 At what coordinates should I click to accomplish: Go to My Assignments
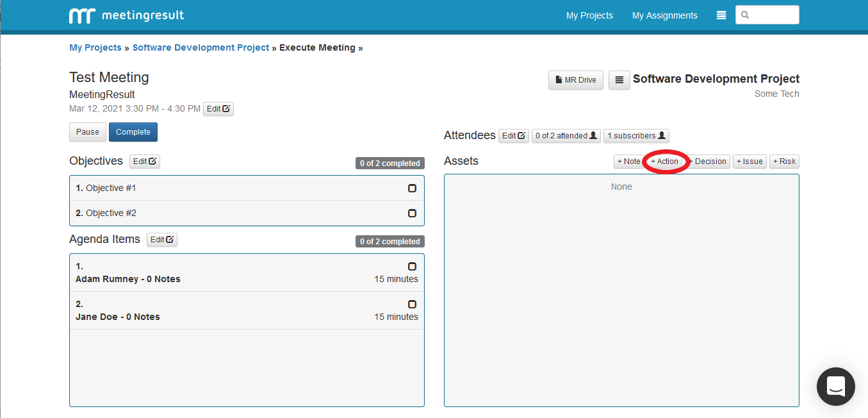tap(664, 15)
